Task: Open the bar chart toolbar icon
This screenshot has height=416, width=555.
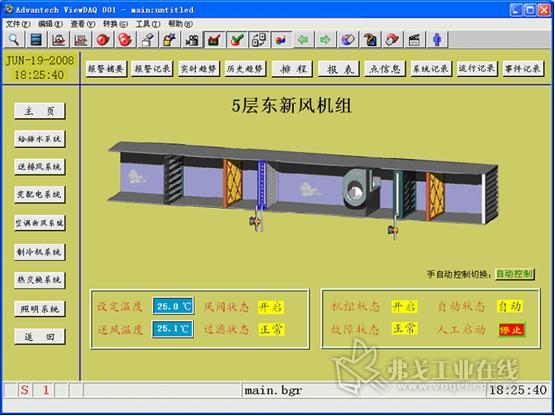Action: [80, 39]
